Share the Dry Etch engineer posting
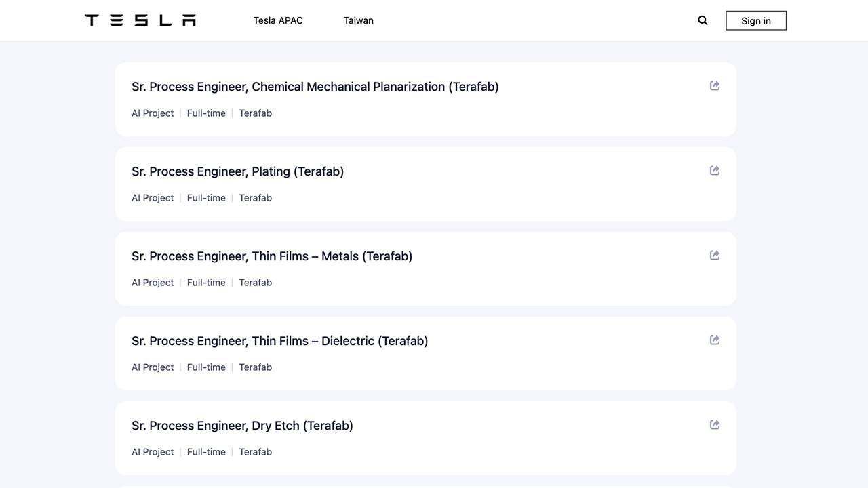The width and height of the screenshot is (868, 488). [x=715, y=425]
